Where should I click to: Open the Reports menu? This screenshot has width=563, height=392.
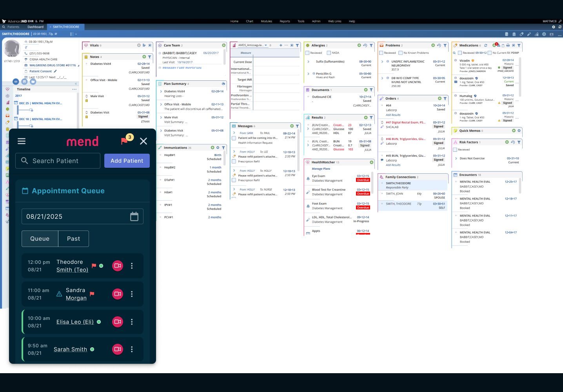coord(285,21)
